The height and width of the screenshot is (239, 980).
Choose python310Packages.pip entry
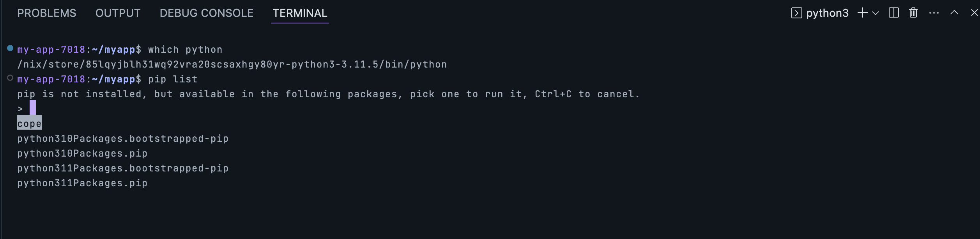[x=82, y=153]
